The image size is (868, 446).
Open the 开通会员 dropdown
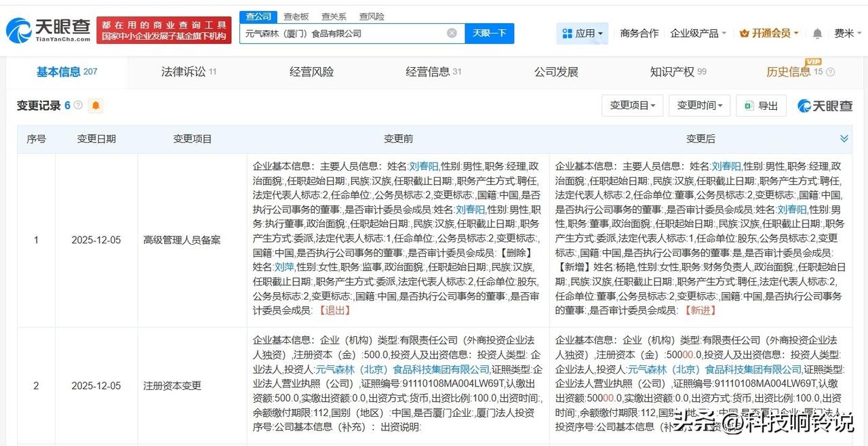(x=769, y=33)
